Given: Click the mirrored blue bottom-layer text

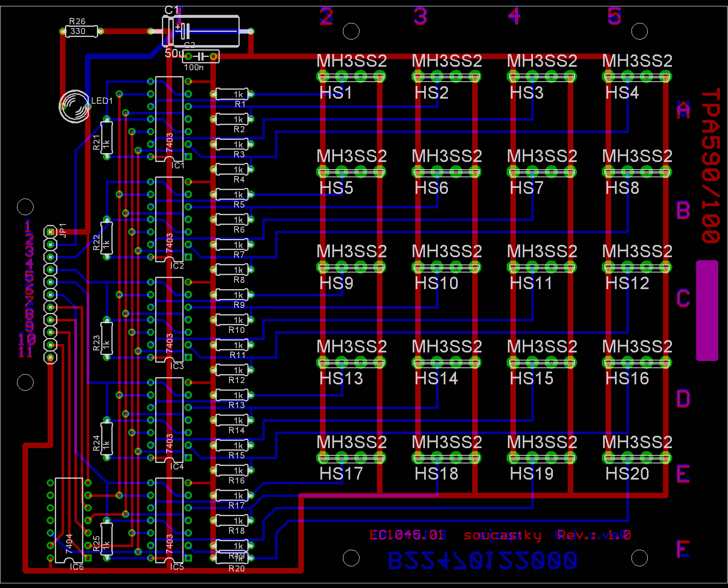Looking at the screenshot, I should click(483, 560).
